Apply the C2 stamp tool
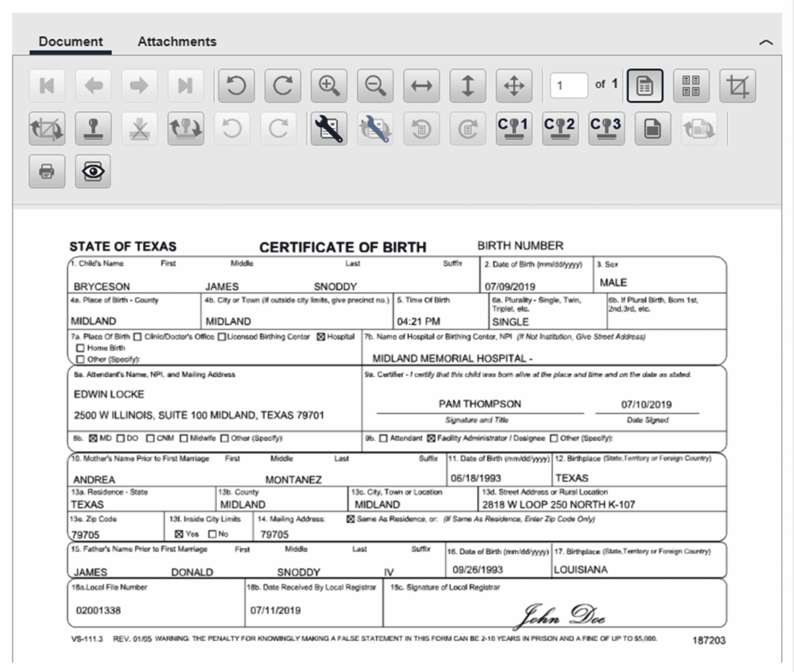The height and width of the screenshot is (672, 794). tap(560, 128)
